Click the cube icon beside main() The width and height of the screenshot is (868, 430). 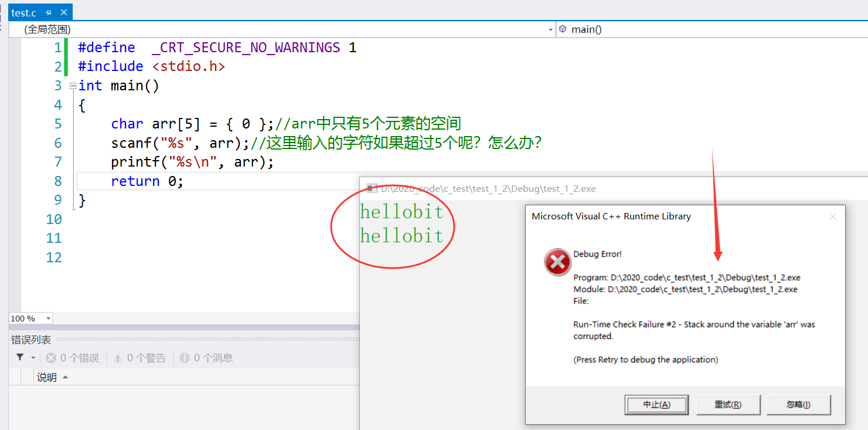[563, 29]
